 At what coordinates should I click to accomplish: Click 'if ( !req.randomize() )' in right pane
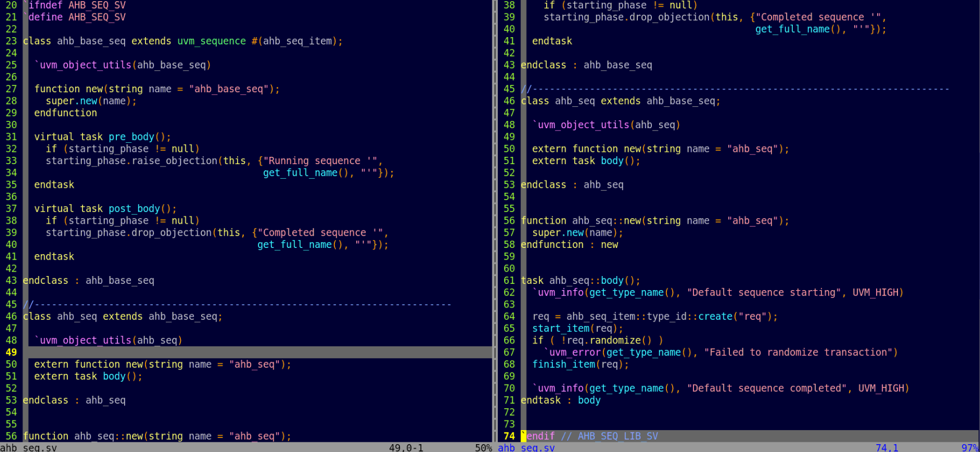click(598, 340)
